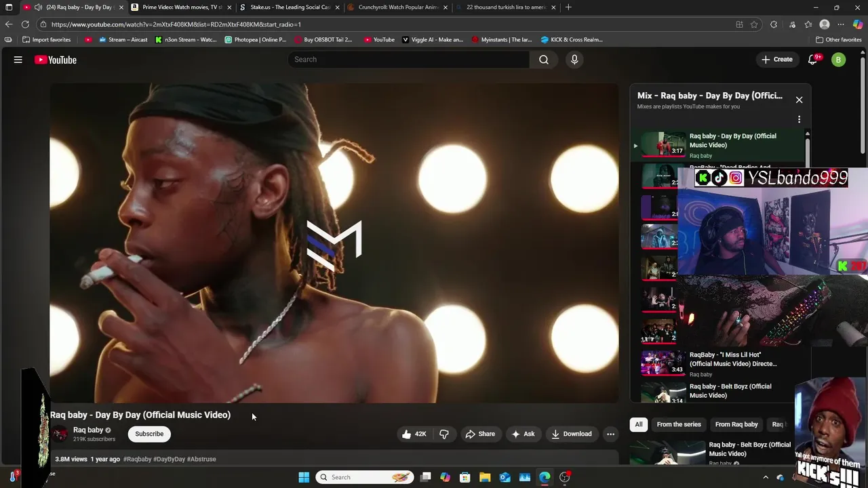This screenshot has height=488, width=868.
Task: Open Outlook from the taskbar
Action: click(x=505, y=477)
